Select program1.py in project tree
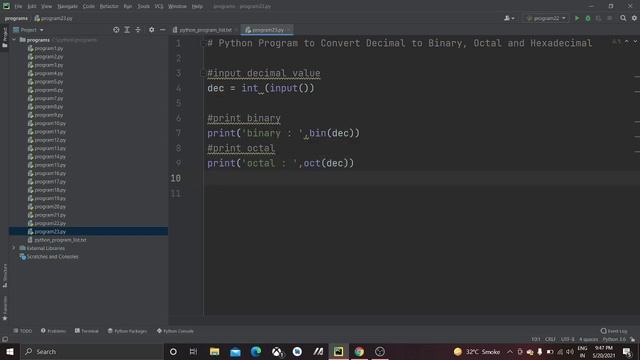Image resolution: width=640 pixels, height=360 pixels. click(x=49, y=48)
